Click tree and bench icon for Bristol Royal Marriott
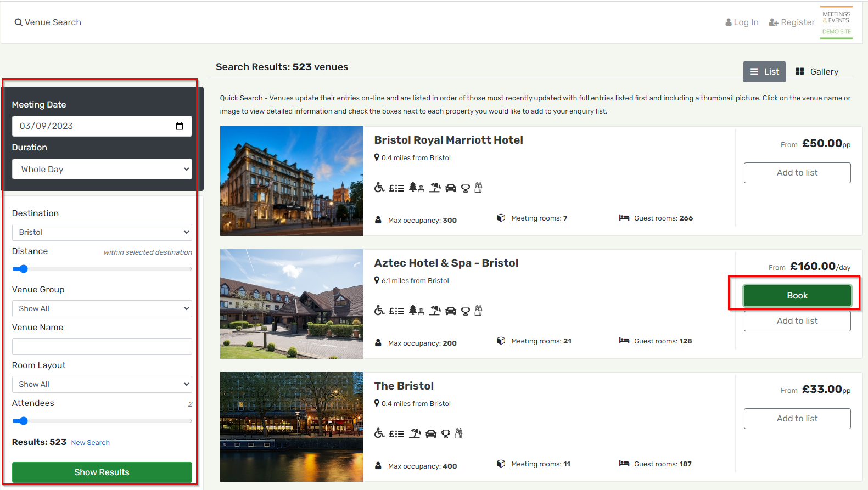Image resolution: width=868 pixels, height=490 pixels. coord(416,188)
